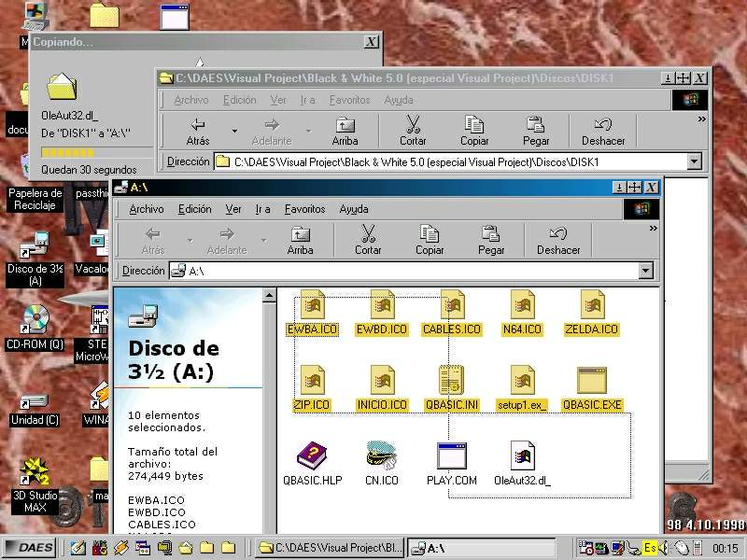Click Copiar in the A:\ window toolbar

430,241
